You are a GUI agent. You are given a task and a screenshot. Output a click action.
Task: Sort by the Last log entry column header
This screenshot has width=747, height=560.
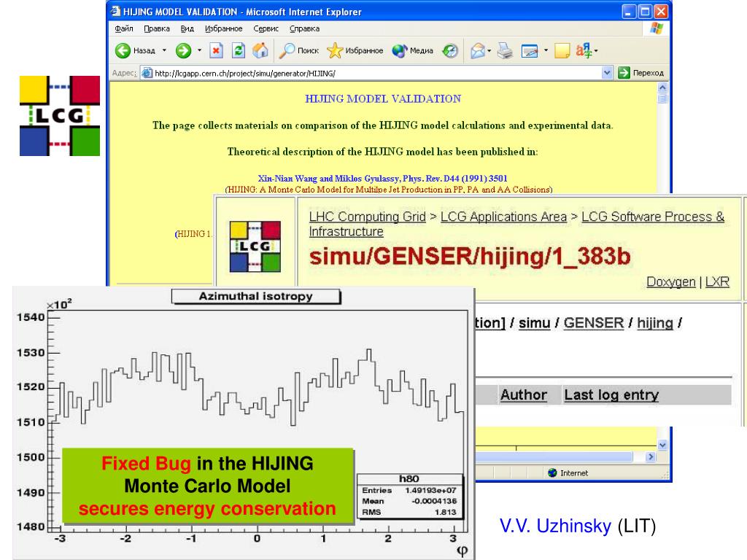[611, 394]
